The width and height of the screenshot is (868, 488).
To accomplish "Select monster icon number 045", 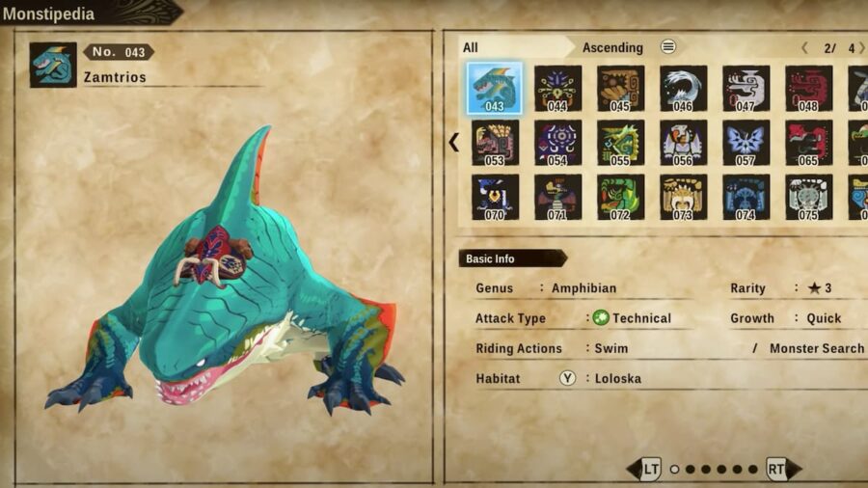I will [x=620, y=89].
